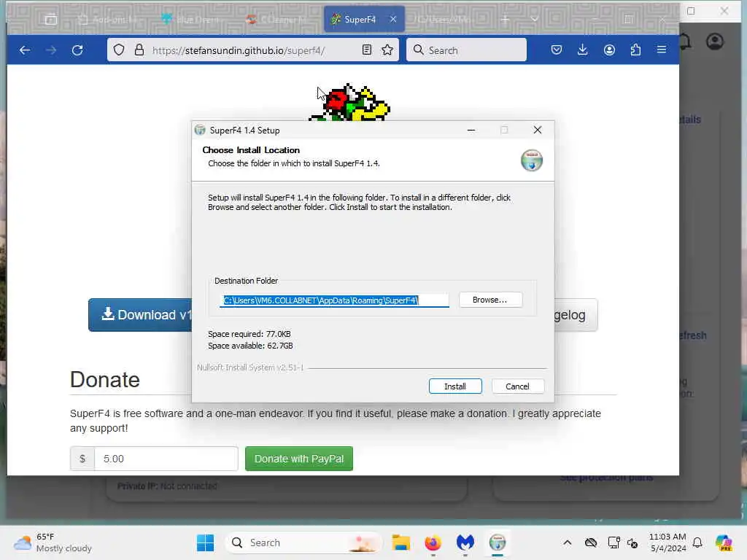Image resolution: width=747 pixels, height=560 pixels.
Task: Go back in Firefox history
Action: (25, 50)
